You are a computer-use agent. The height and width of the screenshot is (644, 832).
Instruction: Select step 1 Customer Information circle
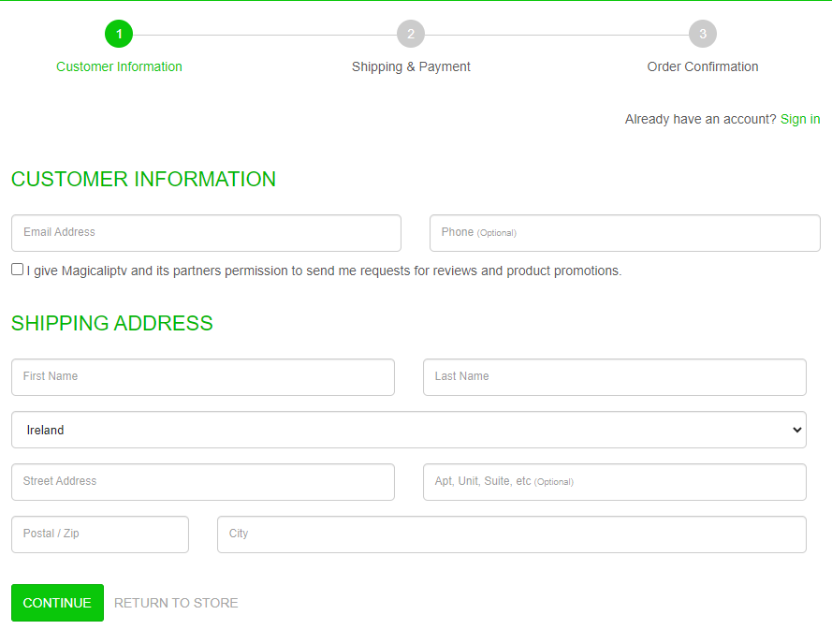click(x=119, y=33)
